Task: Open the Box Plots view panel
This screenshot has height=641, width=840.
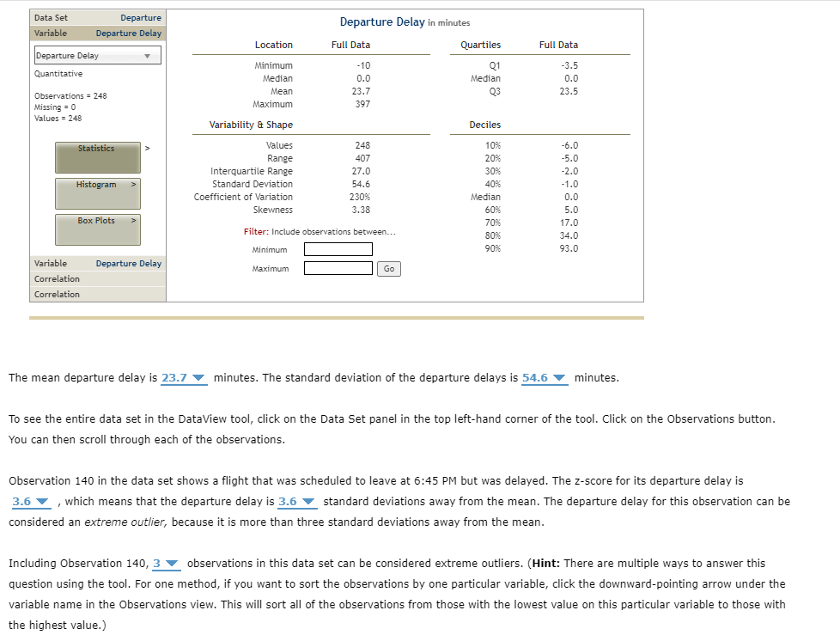Action: [97, 229]
